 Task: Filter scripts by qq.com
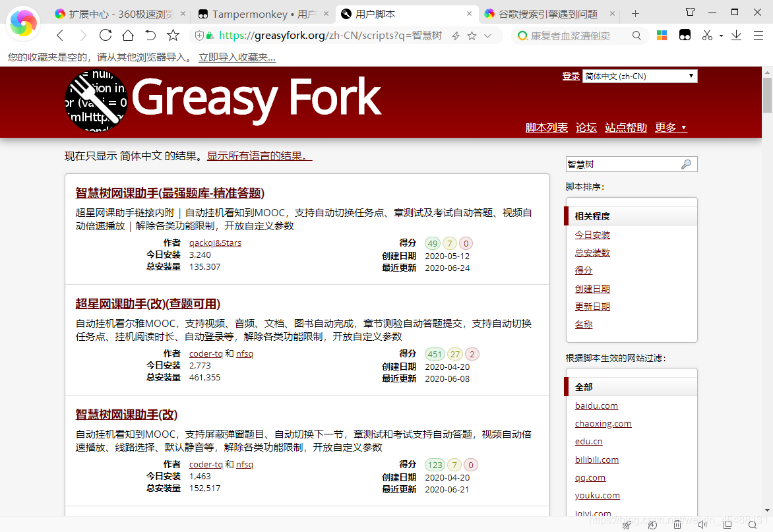pos(590,478)
